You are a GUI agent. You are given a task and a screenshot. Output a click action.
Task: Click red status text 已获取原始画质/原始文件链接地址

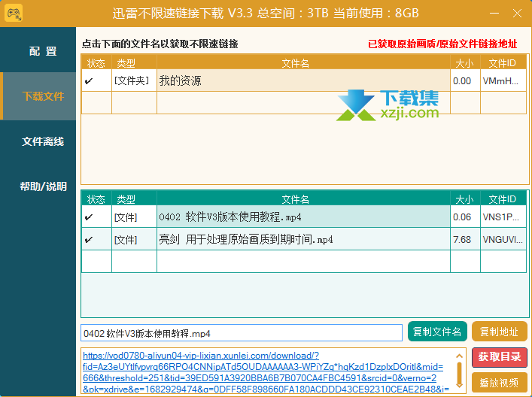tap(442, 44)
